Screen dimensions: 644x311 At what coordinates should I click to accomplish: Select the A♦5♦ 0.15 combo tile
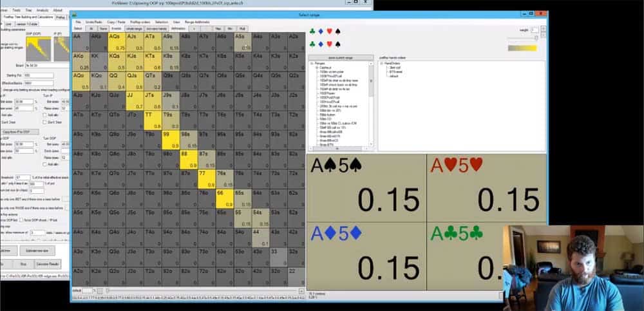click(x=367, y=256)
